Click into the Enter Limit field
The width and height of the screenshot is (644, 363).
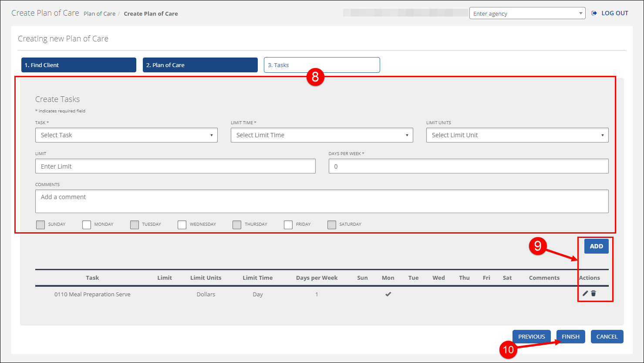[x=175, y=166]
